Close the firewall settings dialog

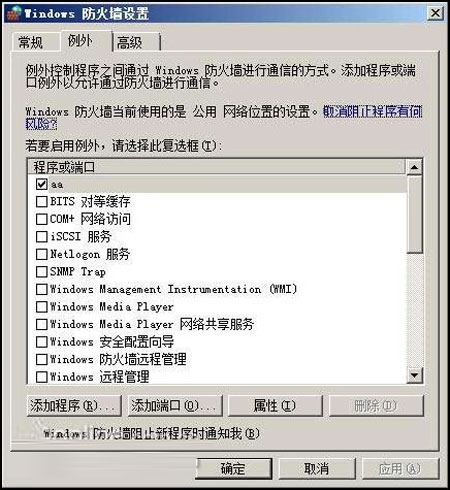[x=435, y=13]
